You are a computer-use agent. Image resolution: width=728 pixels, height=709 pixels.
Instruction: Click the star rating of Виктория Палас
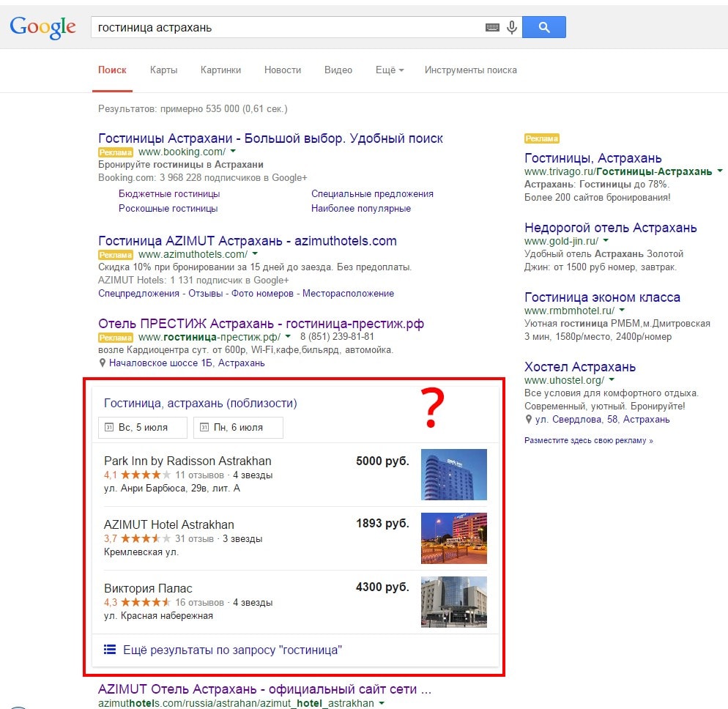145,602
